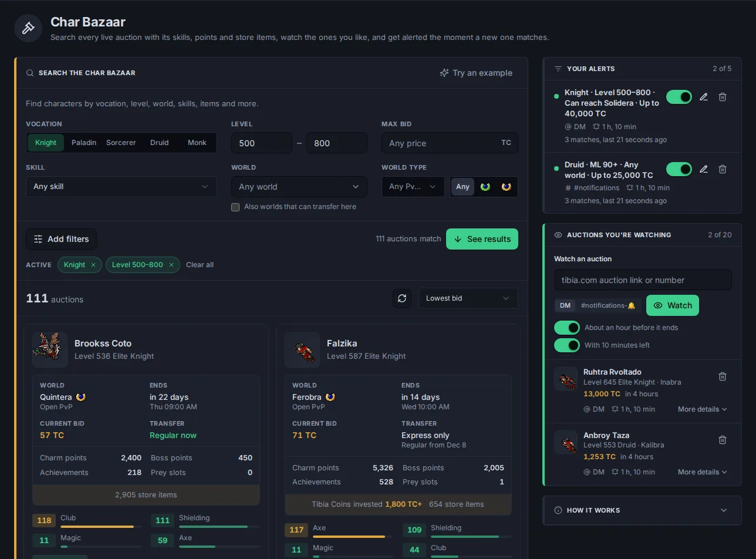Toggle 'With 10 minutes left' reminder

tap(567, 345)
